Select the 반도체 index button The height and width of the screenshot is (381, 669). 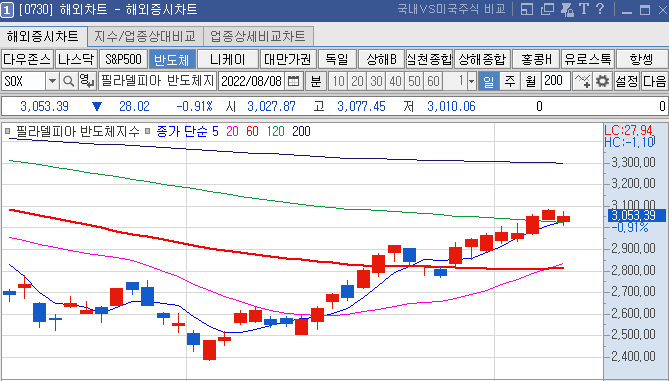pos(172,59)
